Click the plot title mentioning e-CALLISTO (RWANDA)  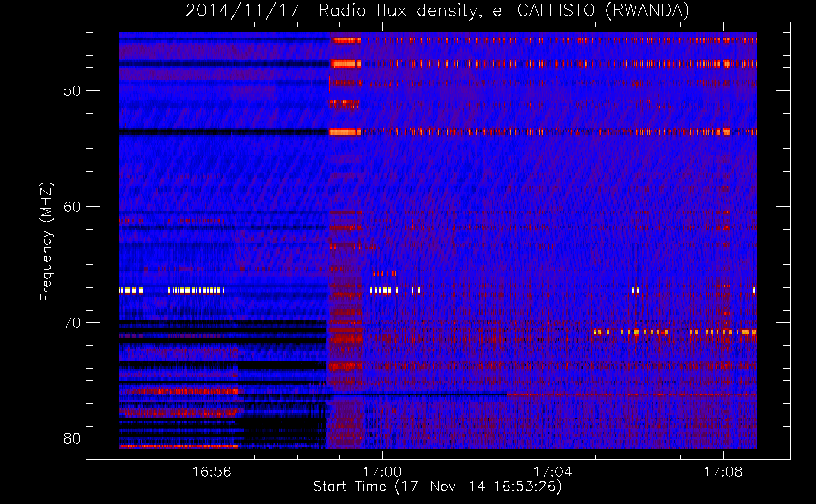point(437,10)
